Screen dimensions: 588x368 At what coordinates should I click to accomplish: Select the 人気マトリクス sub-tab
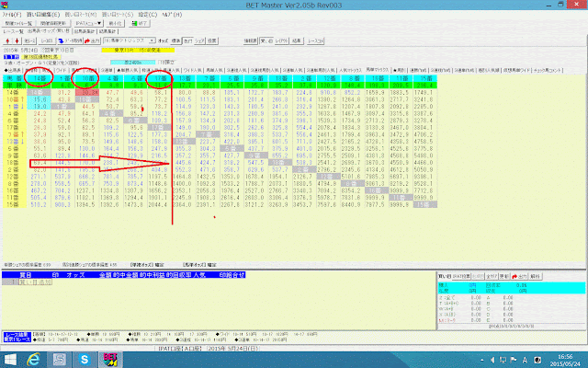pyautogui.click(x=351, y=70)
